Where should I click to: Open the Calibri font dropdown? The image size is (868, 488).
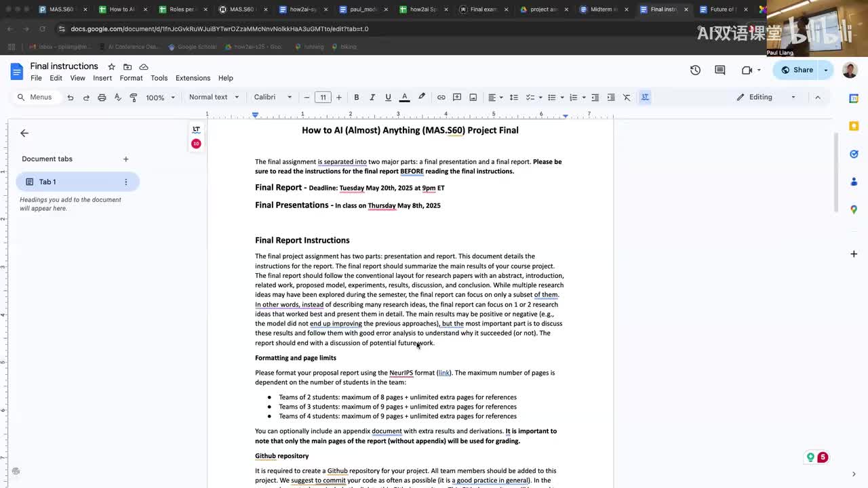(273, 97)
